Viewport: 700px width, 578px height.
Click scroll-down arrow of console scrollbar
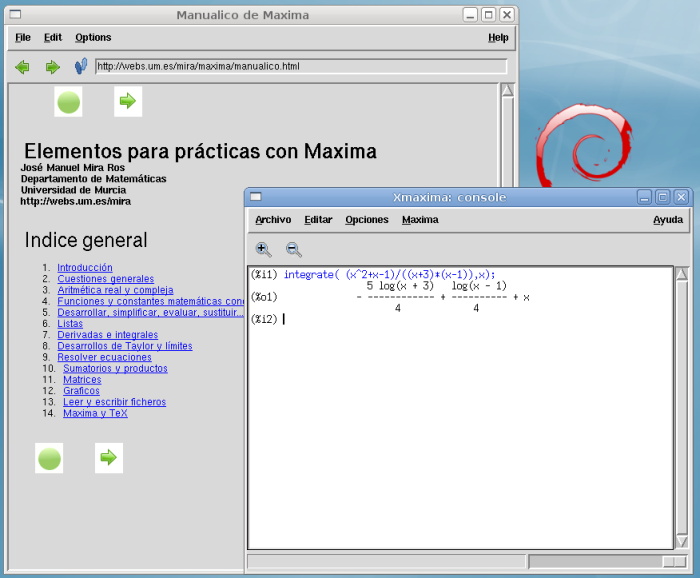coord(682,541)
